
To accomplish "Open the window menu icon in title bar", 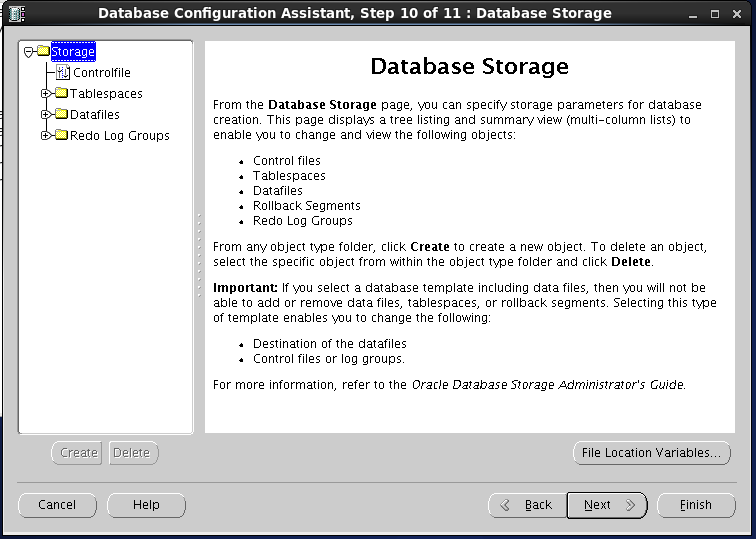I will 17,13.
